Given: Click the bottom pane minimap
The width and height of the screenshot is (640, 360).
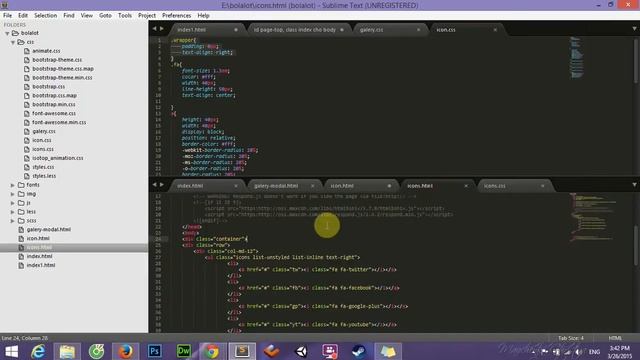Looking at the screenshot, I should 593,217.
